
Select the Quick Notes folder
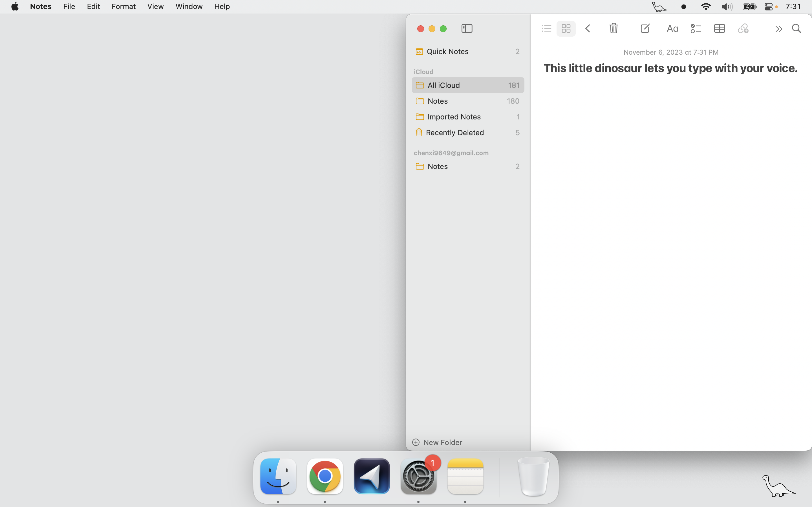tap(447, 51)
